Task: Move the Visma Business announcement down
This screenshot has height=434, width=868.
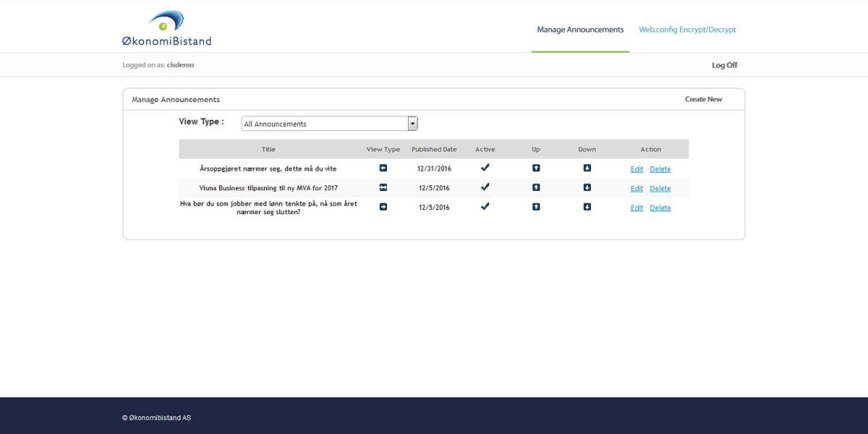Action: tap(587, 187)
